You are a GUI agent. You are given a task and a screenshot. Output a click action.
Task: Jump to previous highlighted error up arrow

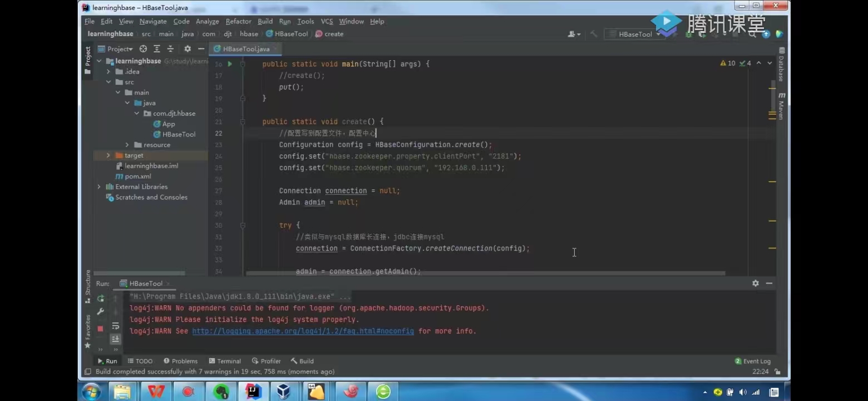click(758, 63)
